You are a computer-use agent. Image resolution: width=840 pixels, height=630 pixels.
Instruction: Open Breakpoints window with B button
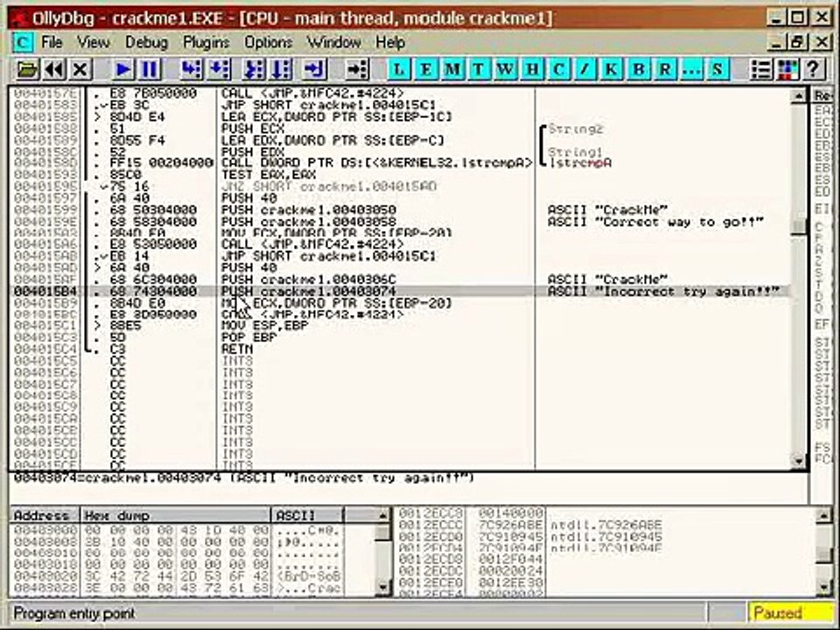(638, 69)
